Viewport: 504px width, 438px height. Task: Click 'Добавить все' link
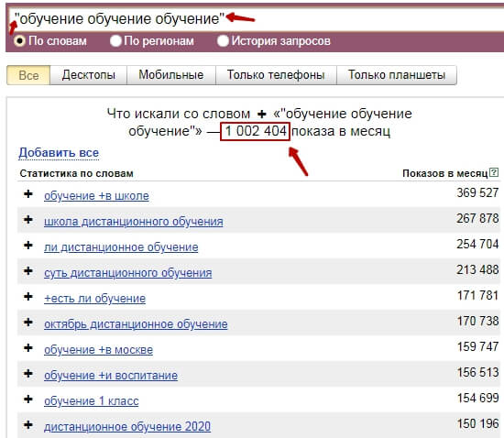(59, 153)
